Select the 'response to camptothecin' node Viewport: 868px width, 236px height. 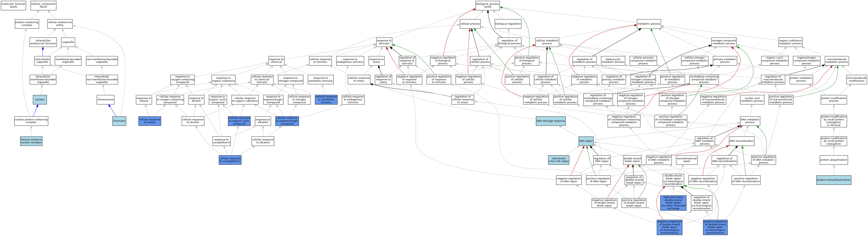pyautogui.click(x=221, y=141)
